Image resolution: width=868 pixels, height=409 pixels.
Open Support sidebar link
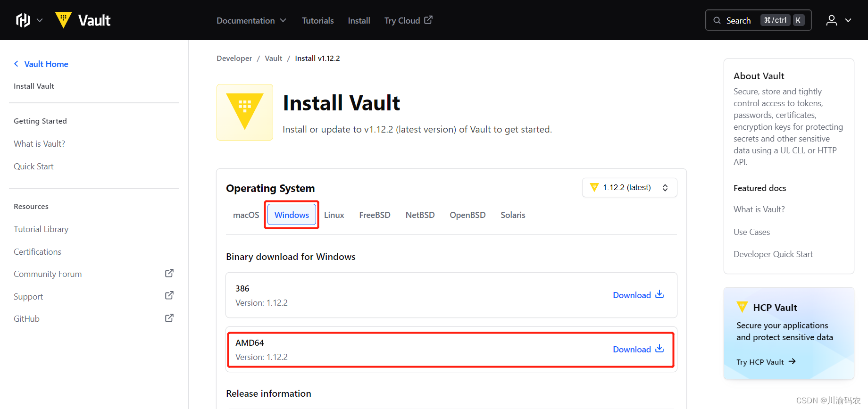point(28,296)
